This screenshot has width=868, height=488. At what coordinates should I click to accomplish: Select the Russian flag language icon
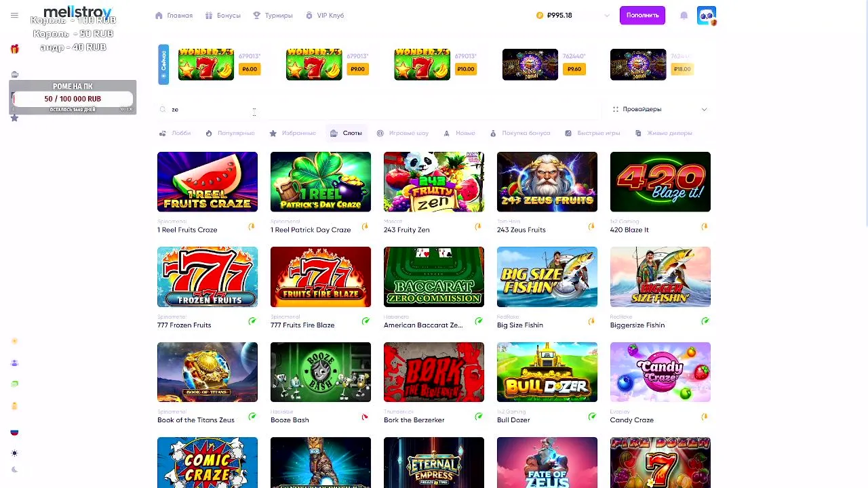(14, 432)
